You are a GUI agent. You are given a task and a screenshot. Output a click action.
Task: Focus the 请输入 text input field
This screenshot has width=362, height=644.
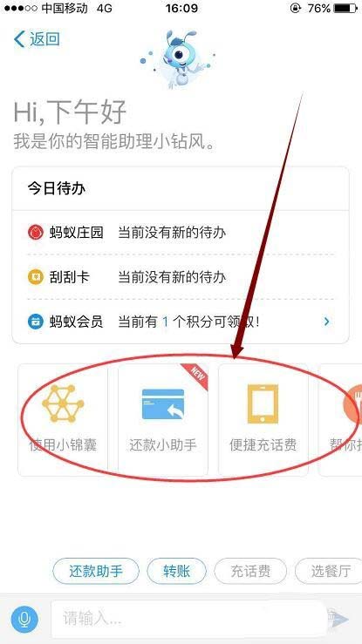189,619
